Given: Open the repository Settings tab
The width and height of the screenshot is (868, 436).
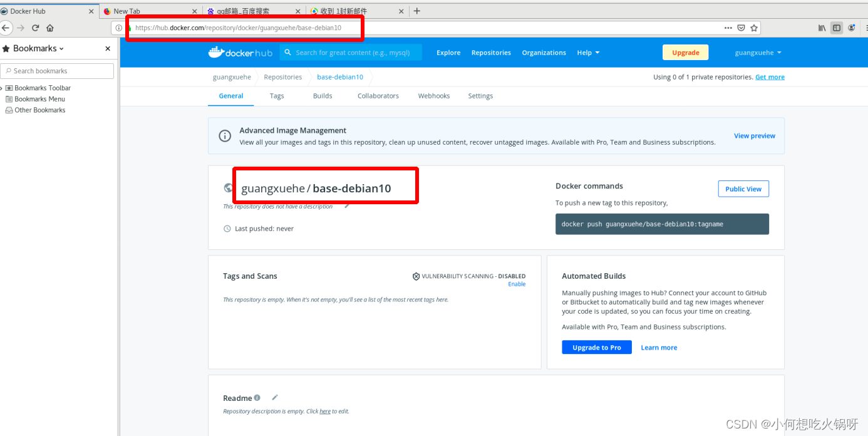Looking at the screenshot, I should (x=480, y=96).
